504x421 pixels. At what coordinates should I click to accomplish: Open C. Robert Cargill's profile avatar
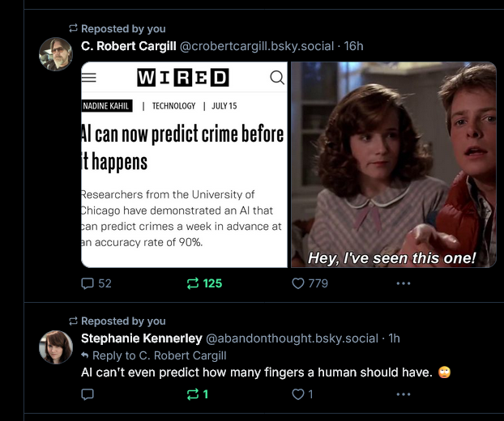(x=56, y=53)
